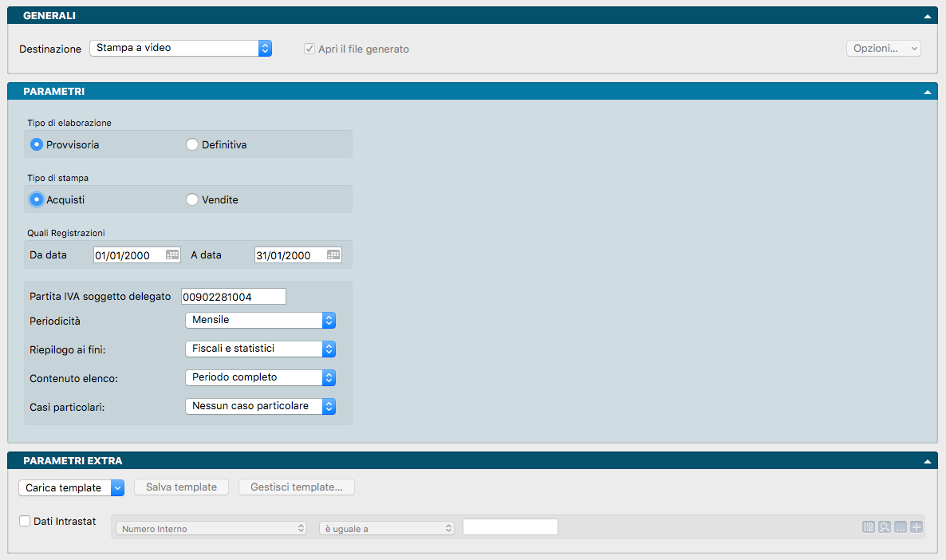
Task: Click the magnifier search icon in filter row
Action: (x=885, y=527)
